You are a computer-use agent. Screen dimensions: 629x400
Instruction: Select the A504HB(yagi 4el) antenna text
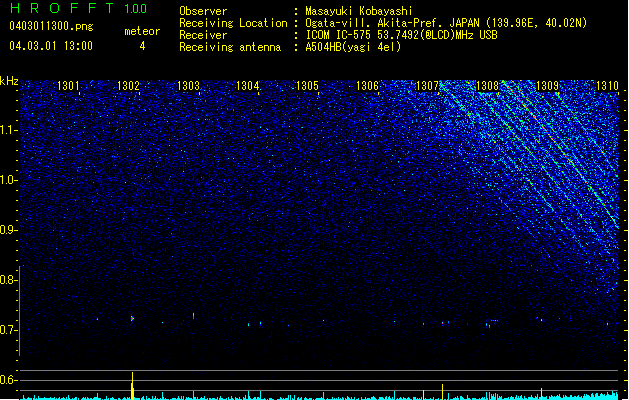click(x=353, y=47)
